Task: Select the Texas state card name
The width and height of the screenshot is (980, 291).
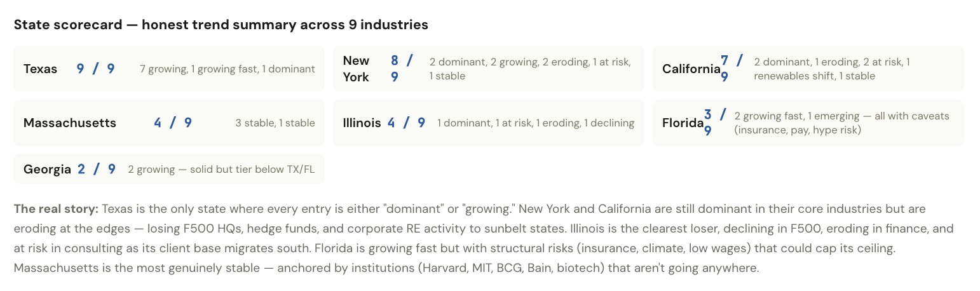Action: (x=40, y=69)
